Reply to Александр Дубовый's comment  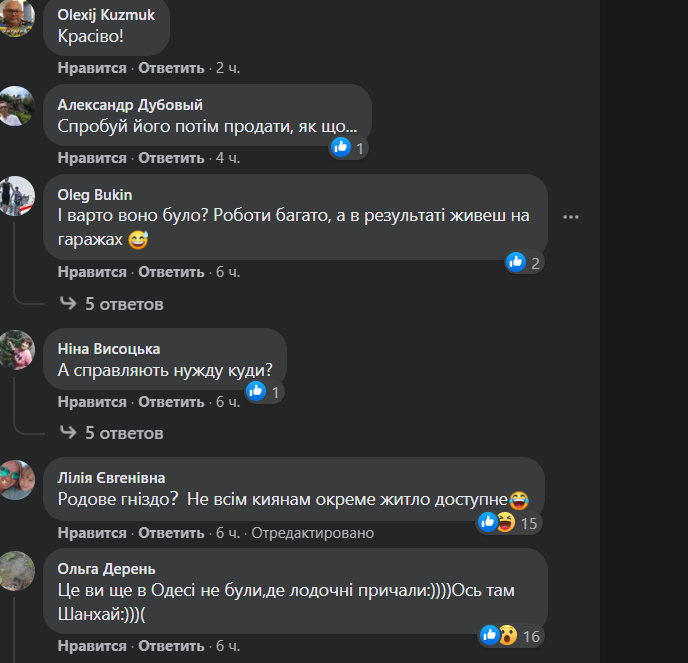click(x=171, y=158)
